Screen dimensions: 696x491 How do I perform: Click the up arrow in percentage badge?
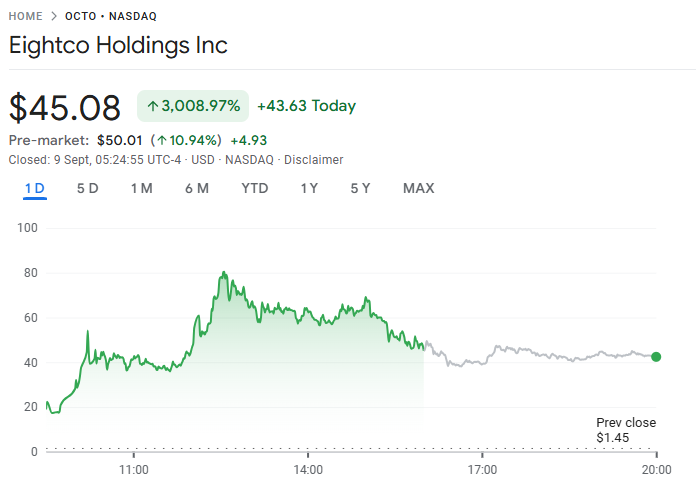[x=153, y=106]
